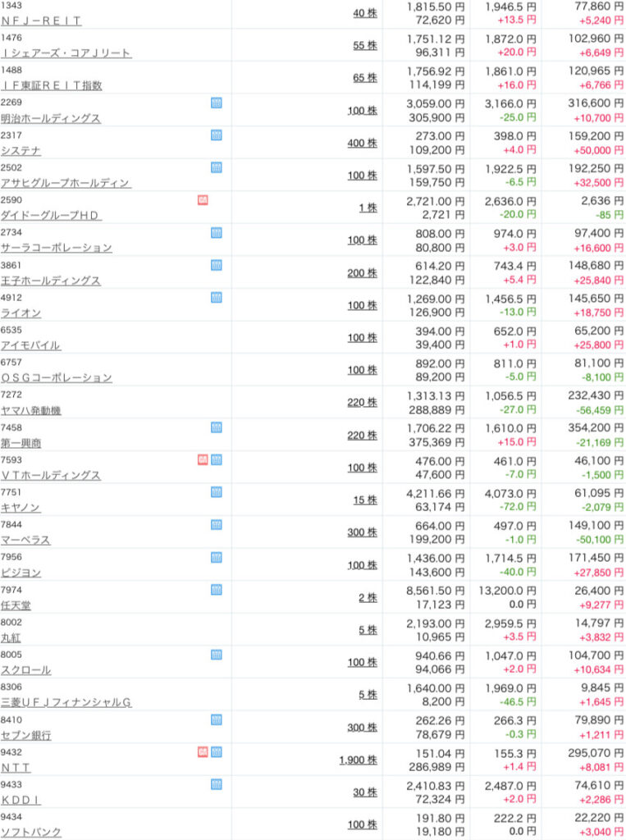Click the 丸紅 company name
626x840 pixels.
(11, 637)
